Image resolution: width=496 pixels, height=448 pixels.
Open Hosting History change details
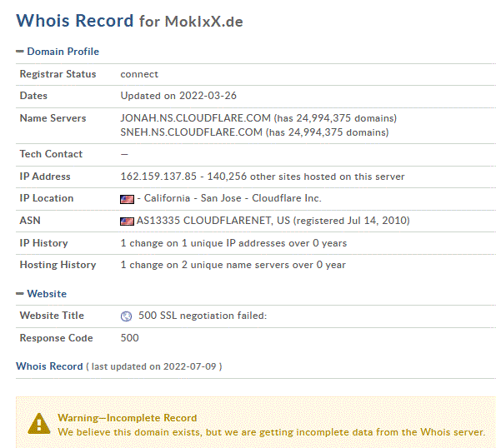pos(233,265)
